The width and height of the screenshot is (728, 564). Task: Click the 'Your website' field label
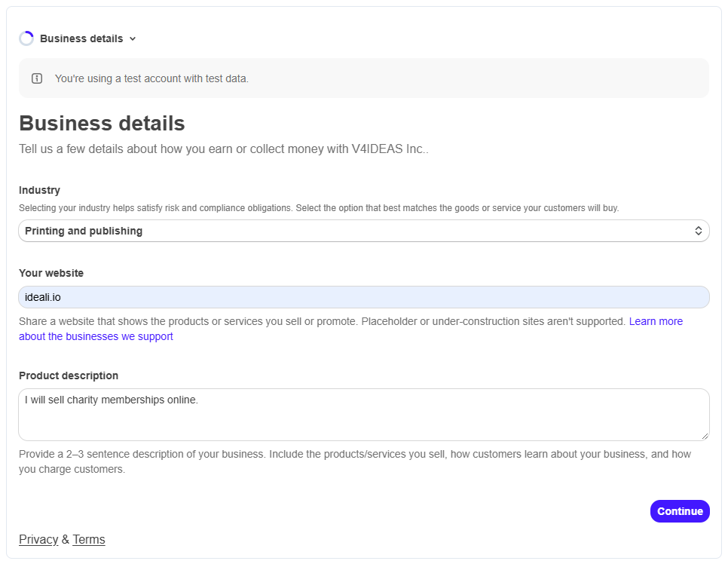click(51, 273)
